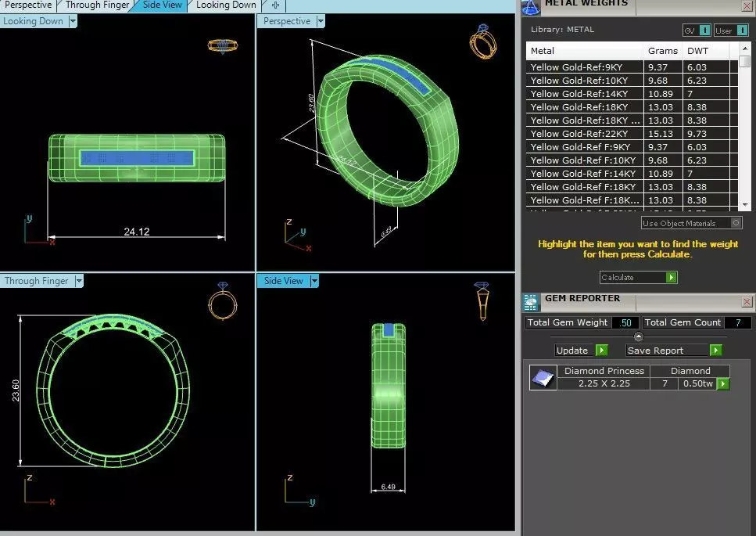Switch to the Perspective tab
Image resolution: width=756 pixels, height=536 pixels.
28,5
